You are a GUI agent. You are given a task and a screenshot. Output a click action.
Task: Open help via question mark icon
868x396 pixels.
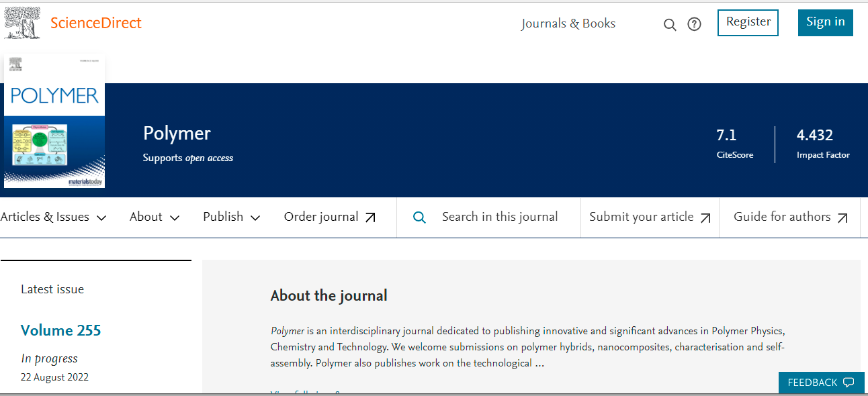(694, 25)
